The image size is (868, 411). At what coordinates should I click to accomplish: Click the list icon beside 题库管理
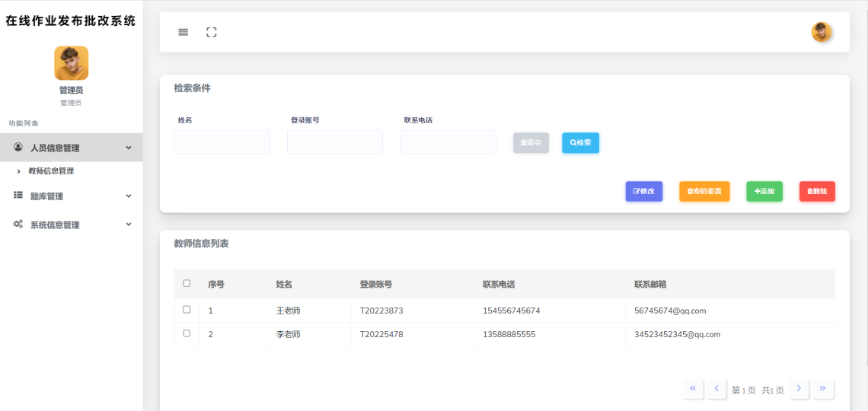coord(18,196)
